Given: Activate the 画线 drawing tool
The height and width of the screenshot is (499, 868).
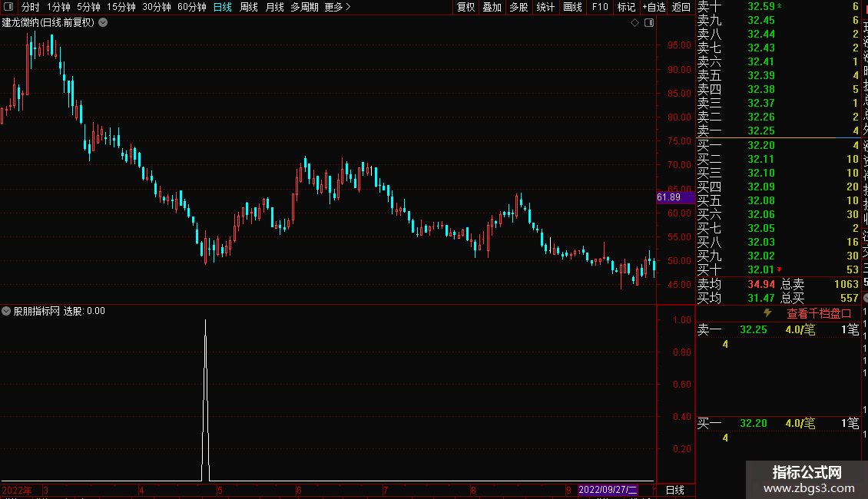Looking at the screenshot, I should [572, 7].
